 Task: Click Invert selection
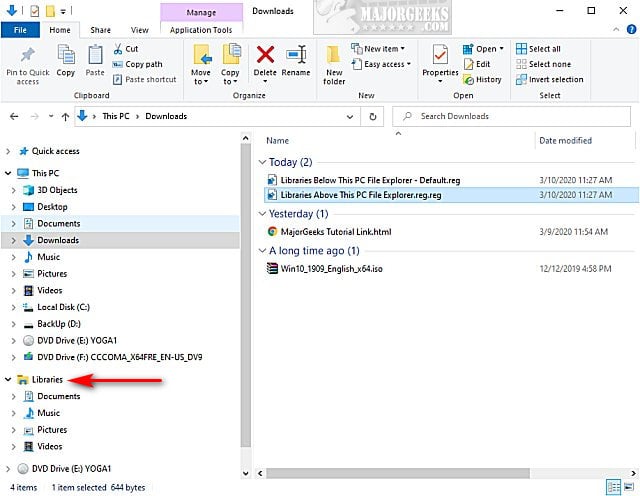point(549,80)
